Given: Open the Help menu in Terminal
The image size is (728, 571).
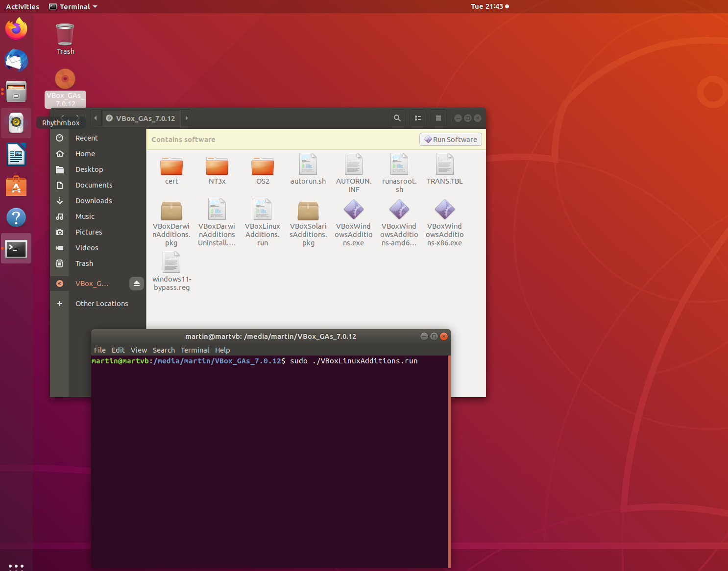Looking at the screenshot, I should 222,350.
